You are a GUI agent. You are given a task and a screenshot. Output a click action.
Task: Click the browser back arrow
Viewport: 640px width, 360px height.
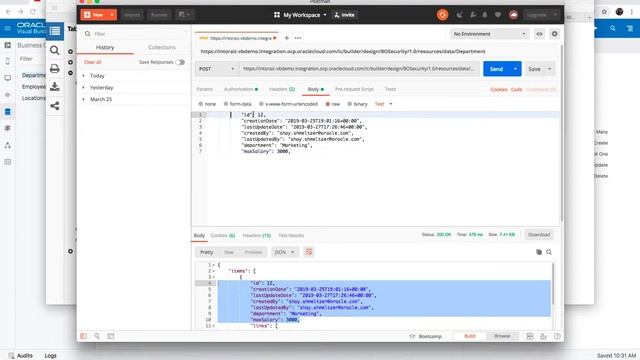point(9,12)
